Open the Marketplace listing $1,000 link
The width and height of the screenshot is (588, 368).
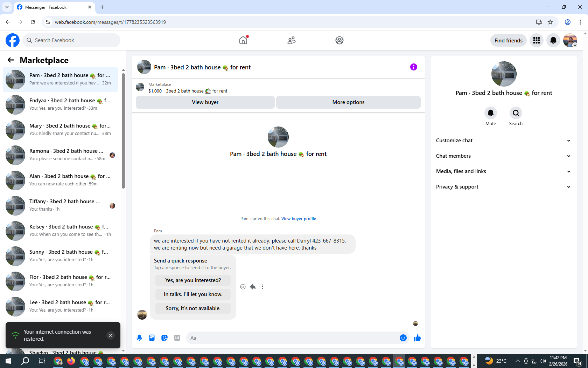188,91
